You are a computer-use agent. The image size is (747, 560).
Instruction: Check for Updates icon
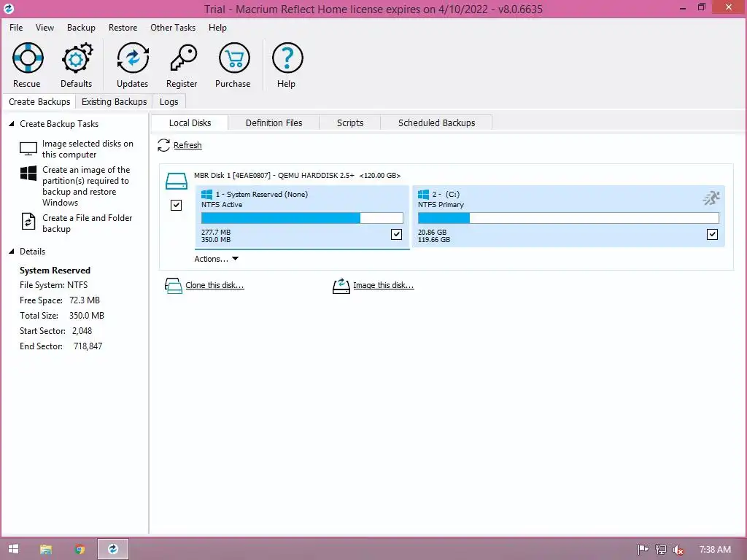coord(133,58)
